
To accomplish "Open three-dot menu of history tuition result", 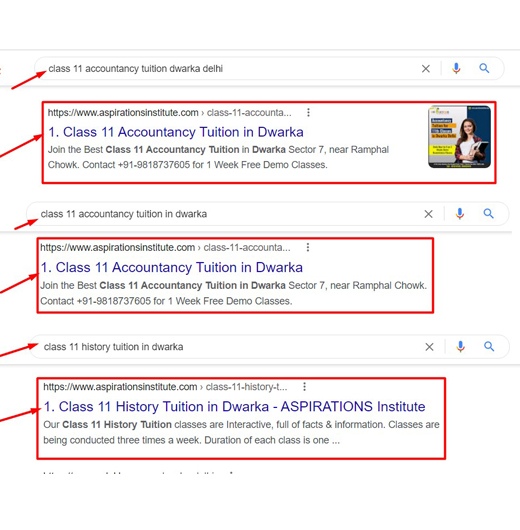I will (304, 387).
